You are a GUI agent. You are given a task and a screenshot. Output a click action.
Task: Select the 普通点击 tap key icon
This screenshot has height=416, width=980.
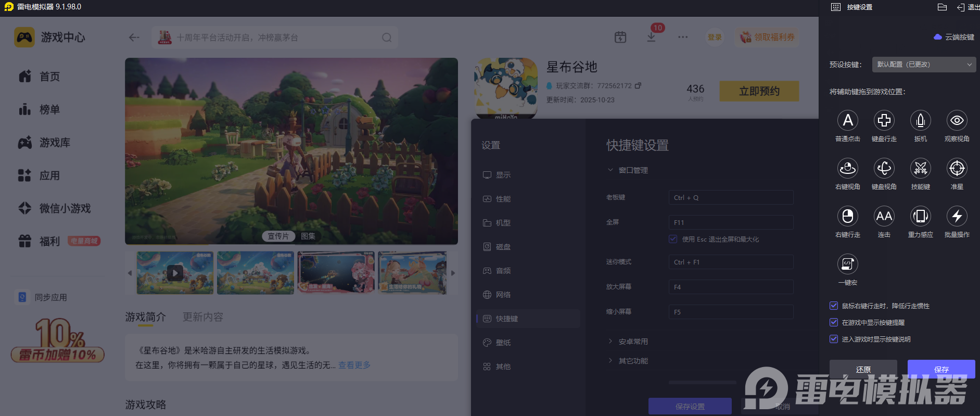pyautogui.click(x=848, y=120)
